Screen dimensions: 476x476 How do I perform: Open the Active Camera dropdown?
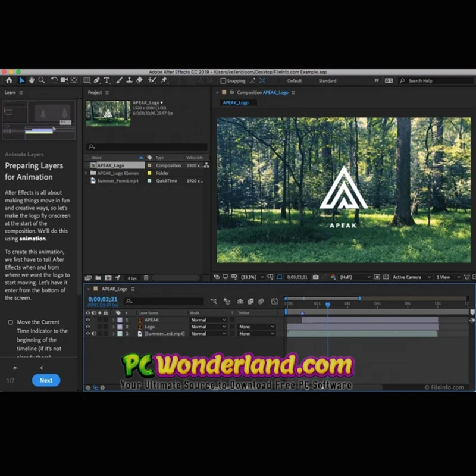click(x=412, y=277)
